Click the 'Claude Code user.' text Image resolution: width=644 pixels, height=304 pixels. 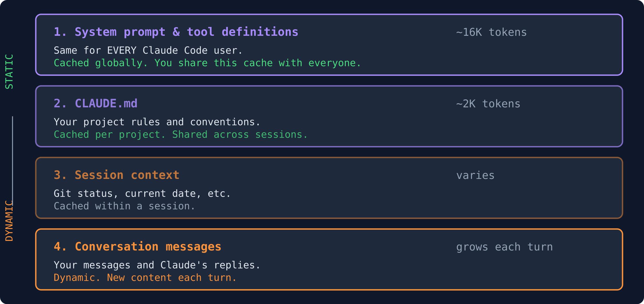click(x=192, y=51)
